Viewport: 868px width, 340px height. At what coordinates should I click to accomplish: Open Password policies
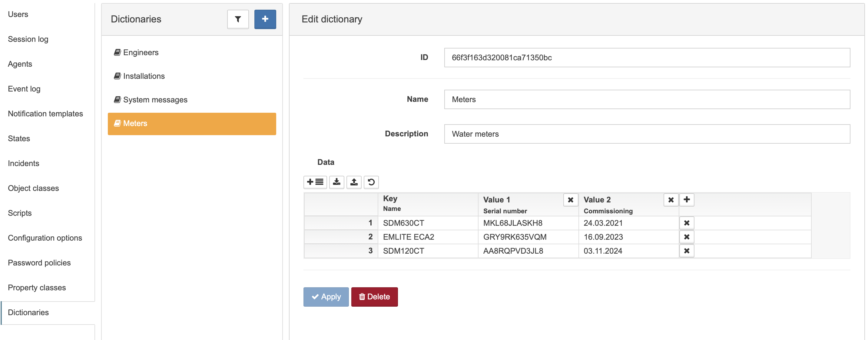(x=39, y=263)
